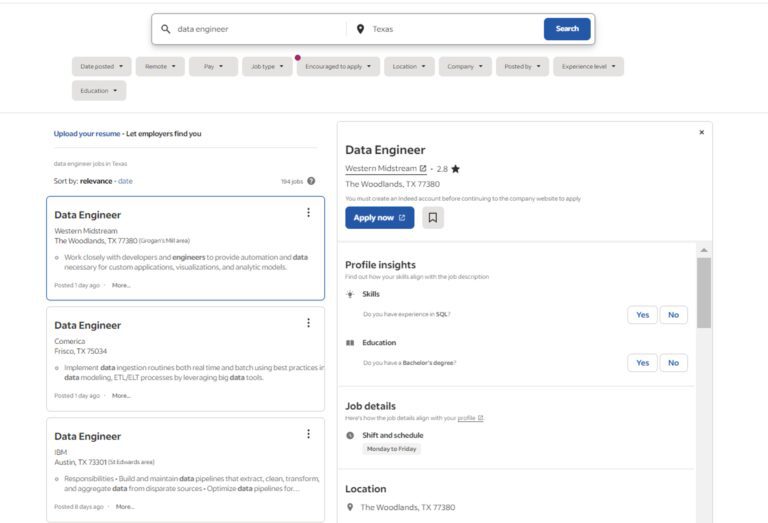Answer No for SQL experience
This screenshot has width=768, height=523.
pos(673,315)
